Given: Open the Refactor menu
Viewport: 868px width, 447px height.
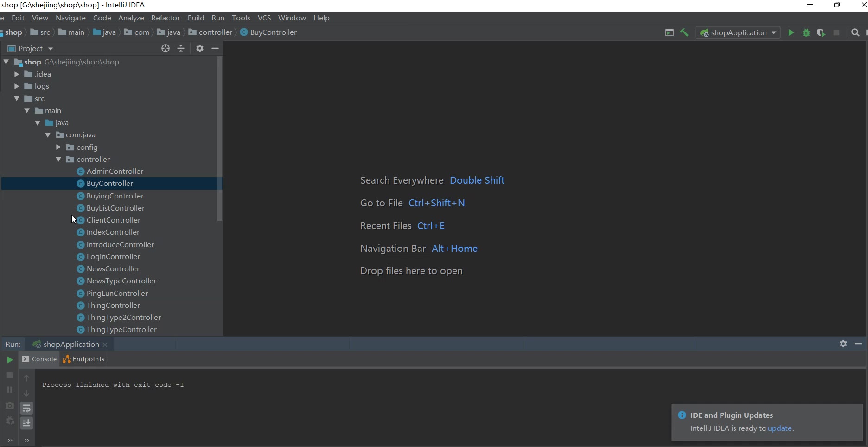Looking at the screenshot, I should pos(165,18).
